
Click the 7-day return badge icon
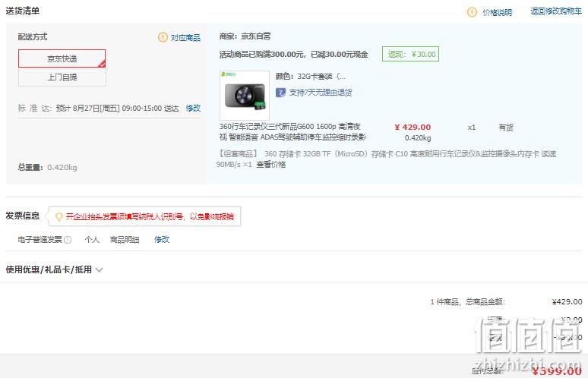[x=280, y=93]
